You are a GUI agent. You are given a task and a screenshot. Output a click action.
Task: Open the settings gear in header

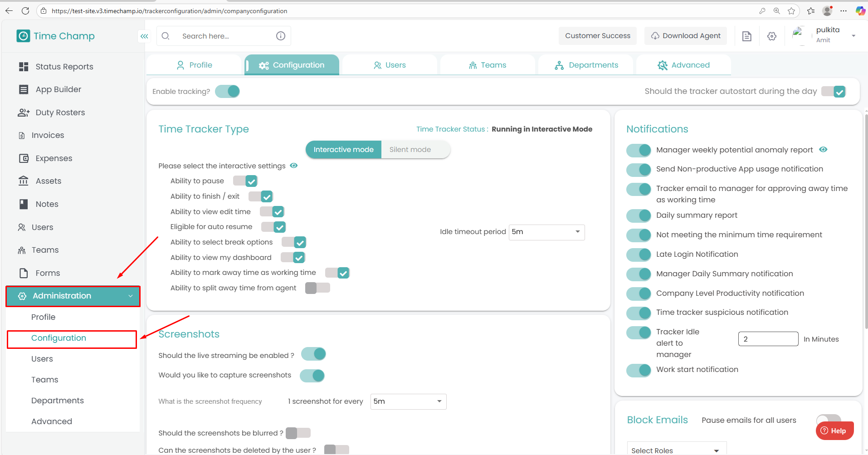772,36
